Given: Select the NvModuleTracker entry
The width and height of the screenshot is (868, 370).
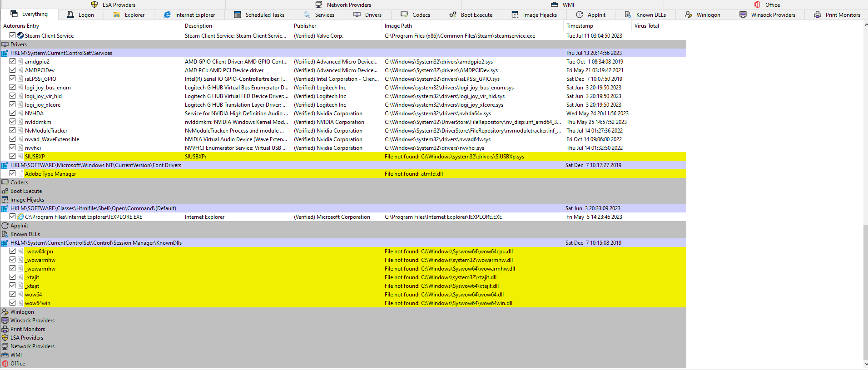Looking at the screenshot, I should [343, 131].
